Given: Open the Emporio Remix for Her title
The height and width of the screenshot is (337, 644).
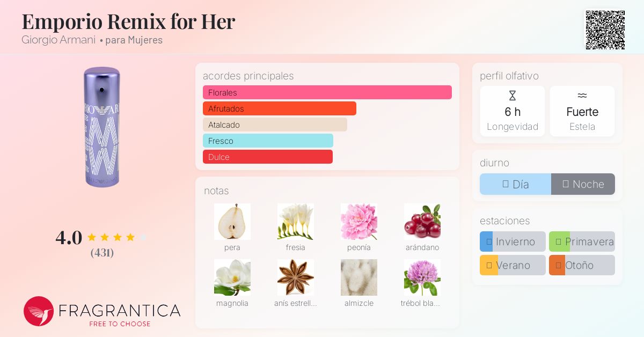Looking at the screenshot, I should pos(128,21).
